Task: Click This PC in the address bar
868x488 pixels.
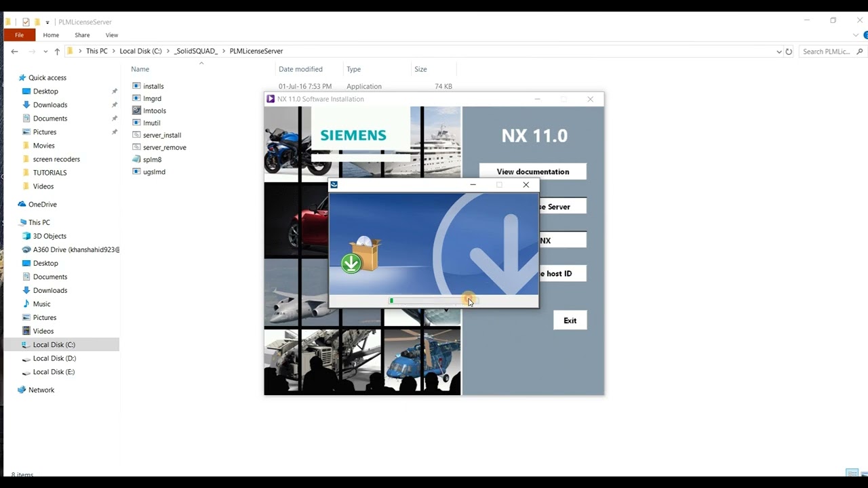Action: tap(96, 51)
